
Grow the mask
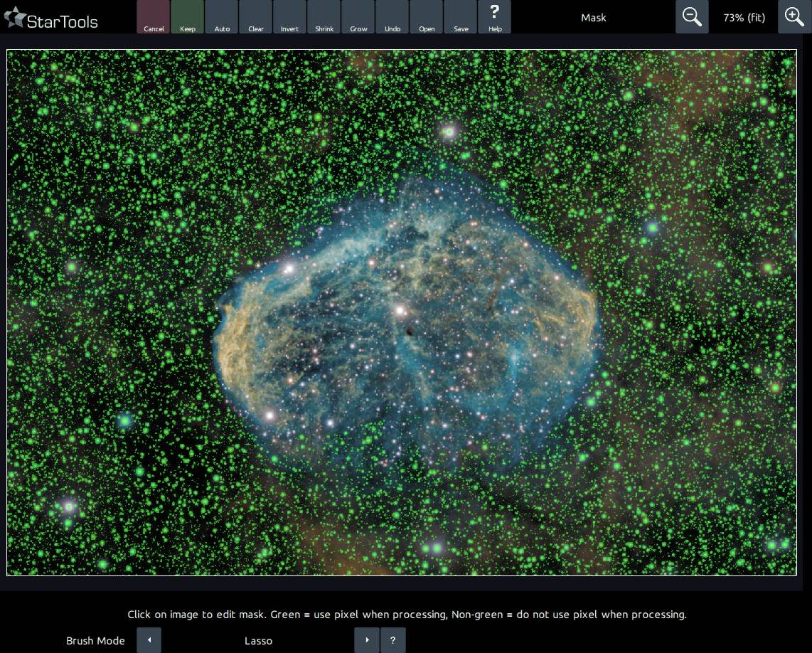tap(358, 17)
